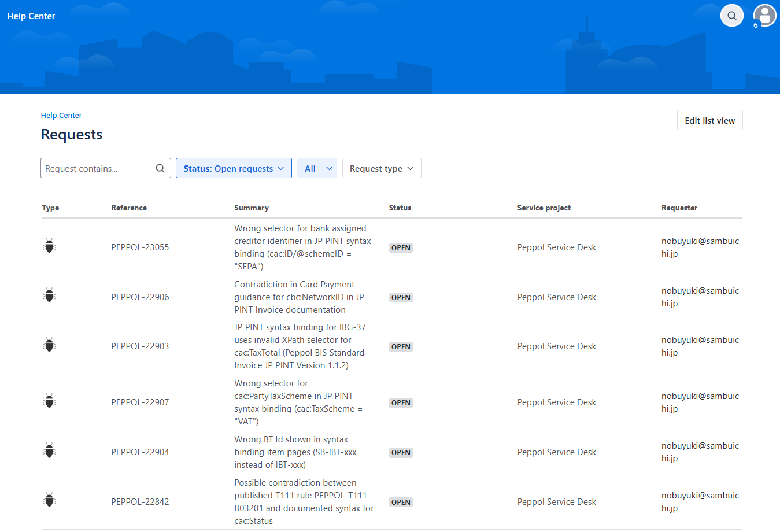Viewport: 780px width, 532px height.
Task: Click the bug icon for PEPPOL-22904
Action: point(50,451)
